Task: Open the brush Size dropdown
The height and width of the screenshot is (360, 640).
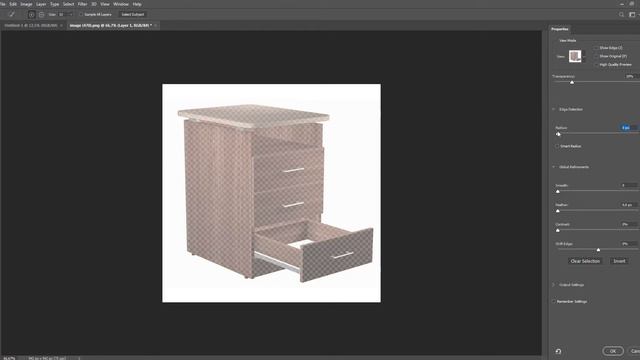Action: pos(70,15)
